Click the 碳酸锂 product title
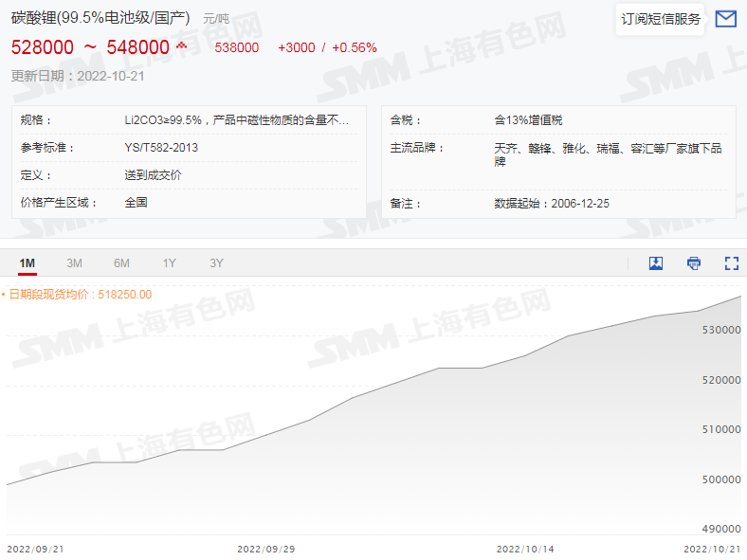This screenshot has height=560, width=747. (x=100, y=18)
